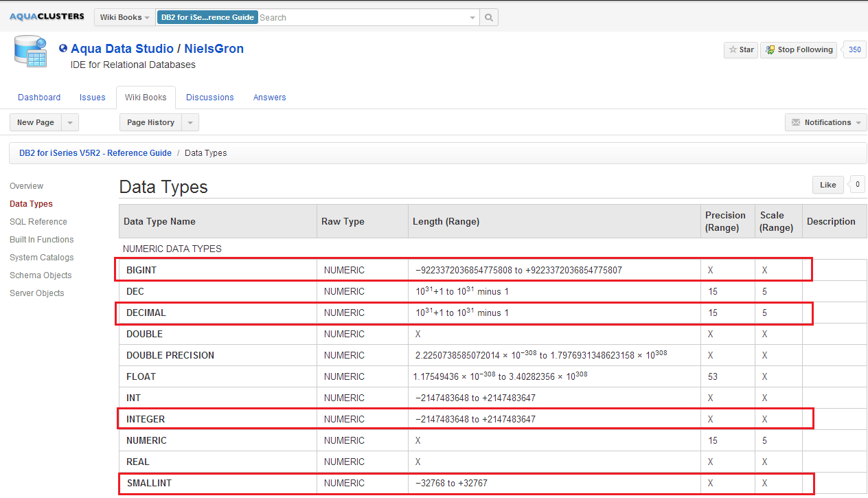Click the Scale (Range) column header
The width and height of the screenshot is (868, 498).
[779, 221]
